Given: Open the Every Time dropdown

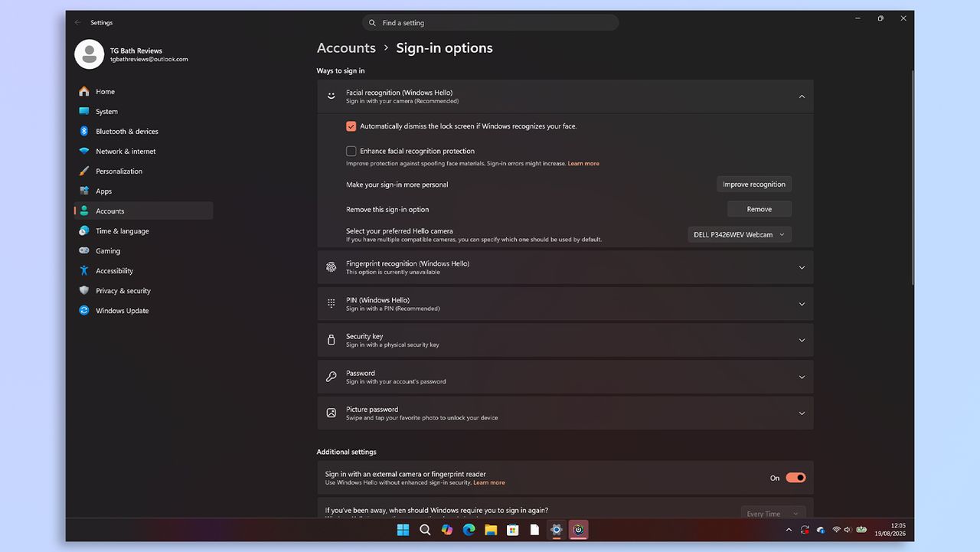Looking at the screenshot, I should [773, 514].
